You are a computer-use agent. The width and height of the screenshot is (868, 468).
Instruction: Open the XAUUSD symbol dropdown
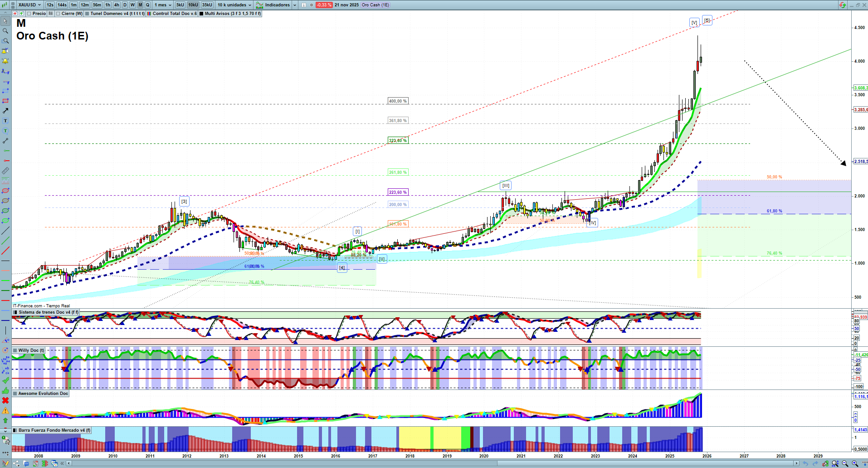click(30, 5)
